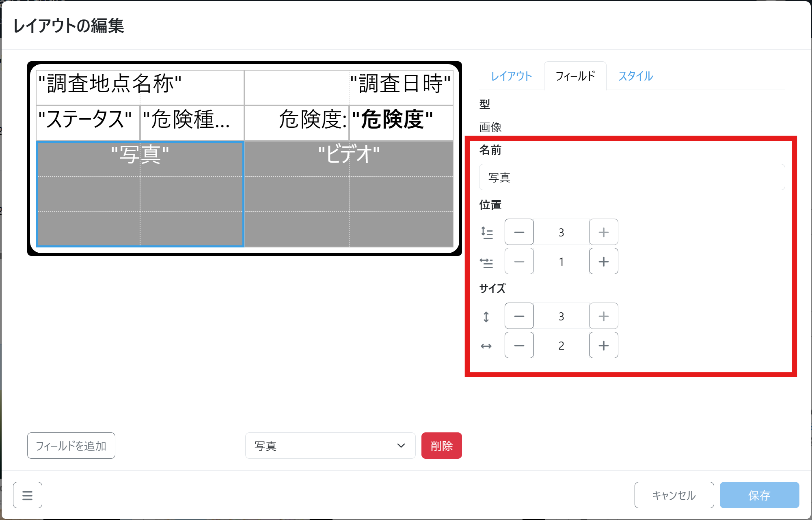Click the キャンセル button
Image resolution: width=812 pixels, height=520 pixels.
coord(674,495)
